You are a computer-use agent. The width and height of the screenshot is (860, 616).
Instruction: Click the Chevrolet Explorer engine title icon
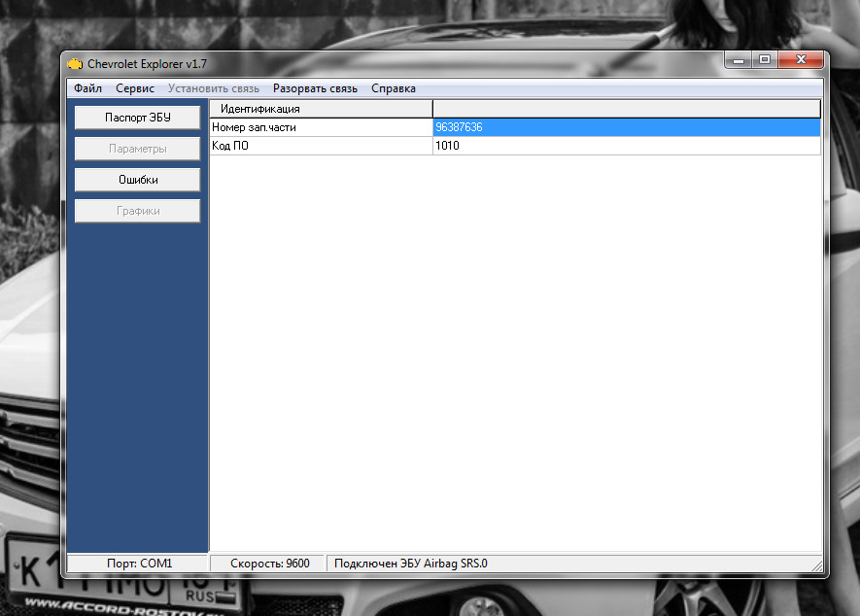click(x=75, y=64)
